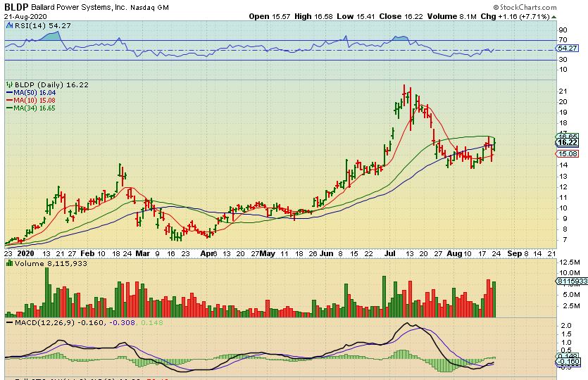Click the Open 15.57 value
The height and width of the screenshot is (380, 588).
[x=270, y=16]
